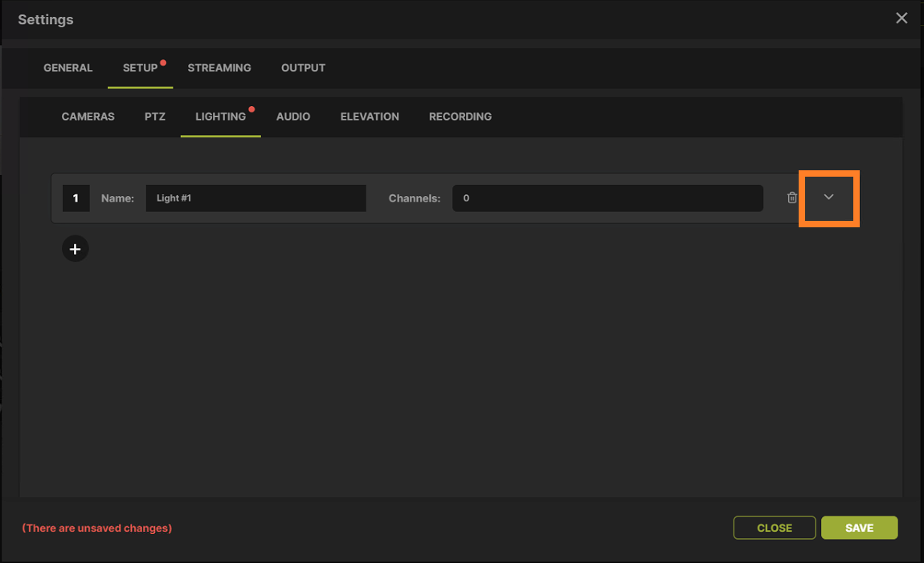Open the STREAMING tab
924x563 pixels.
click(x=219, y=67)
